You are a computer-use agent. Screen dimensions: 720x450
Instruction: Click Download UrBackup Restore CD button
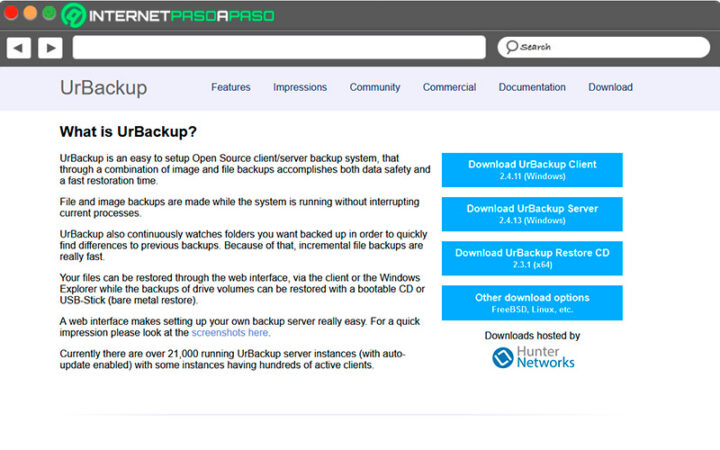coord(532,258)
